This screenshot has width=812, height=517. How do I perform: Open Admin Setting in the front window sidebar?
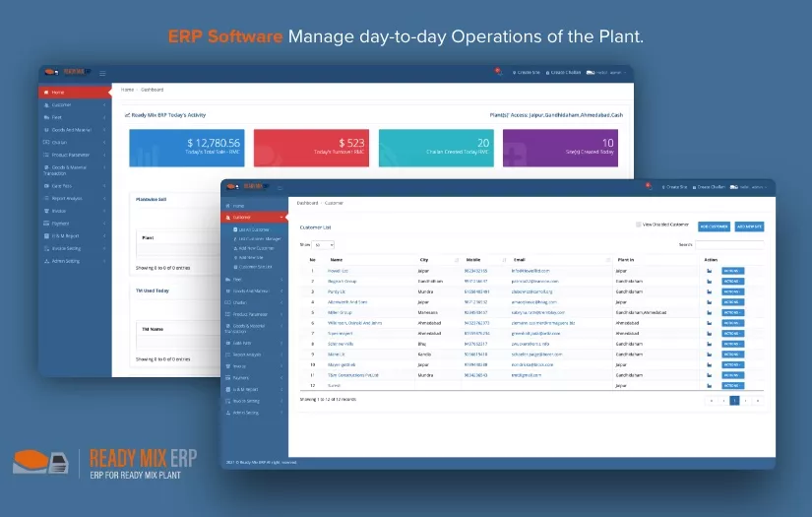[254, 413]
